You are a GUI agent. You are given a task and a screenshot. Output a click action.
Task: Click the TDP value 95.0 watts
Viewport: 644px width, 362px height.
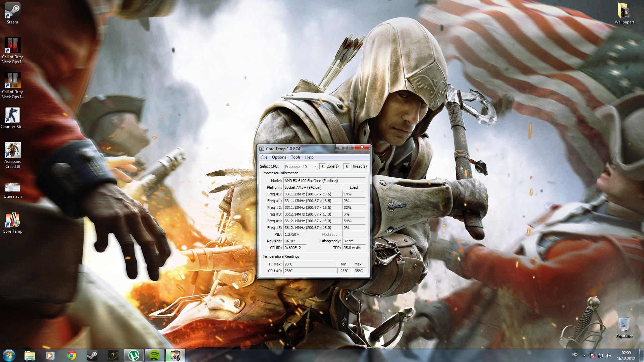(354, 248)
